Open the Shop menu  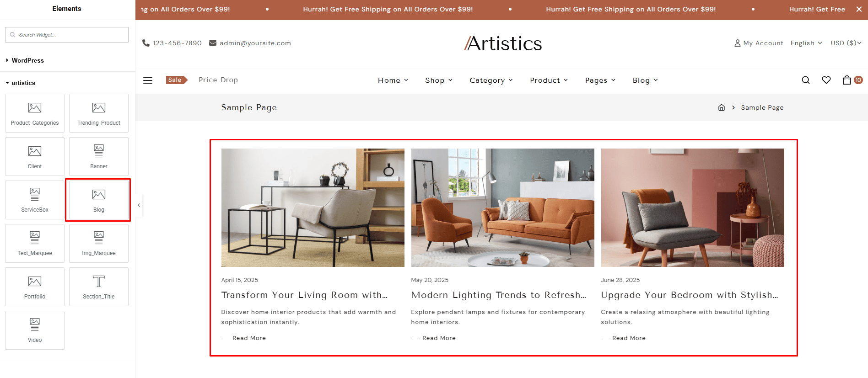click(x=439, y=80)
